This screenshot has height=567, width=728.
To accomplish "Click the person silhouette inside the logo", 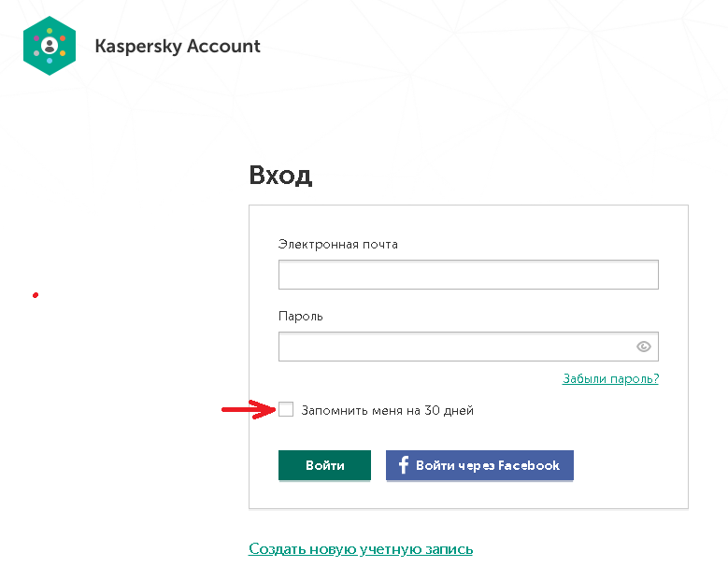I will (x=50, y=44).
